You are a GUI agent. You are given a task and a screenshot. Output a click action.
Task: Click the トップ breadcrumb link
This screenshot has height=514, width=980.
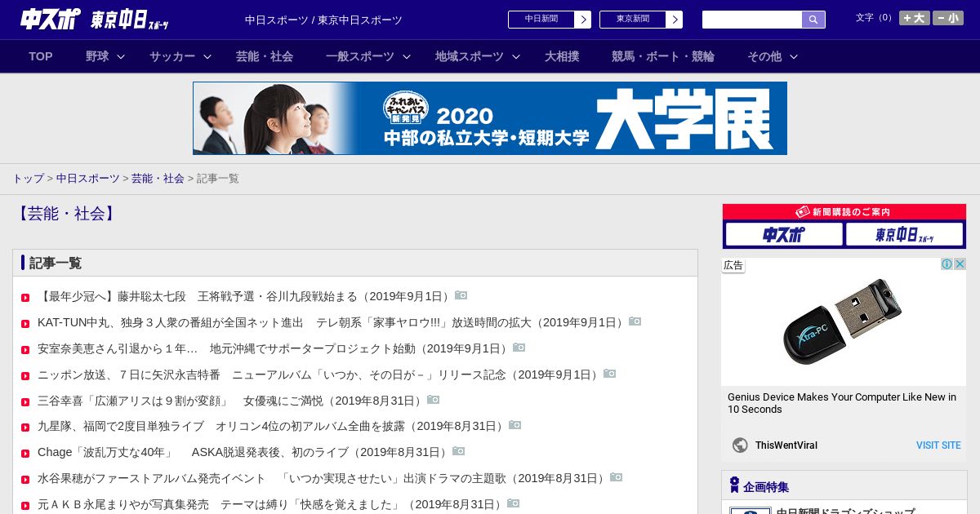[x=28, y=179]
